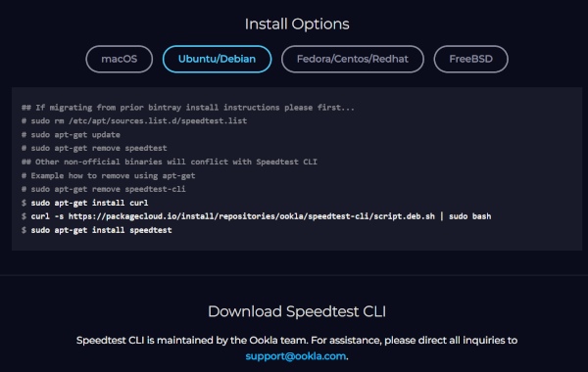Click the apt-get remove speedtest-cli comment
The height and width of the screenshot is (372, 588).
104,189
